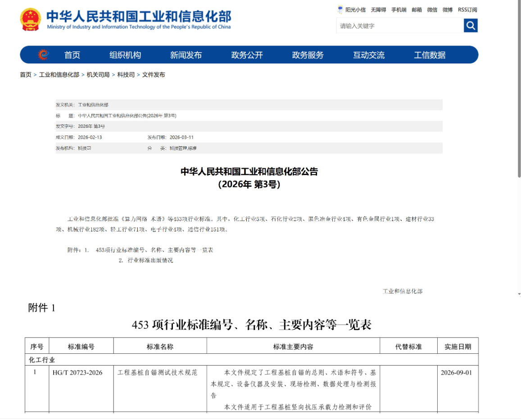Open 政务服务 from the navigation bar
Viewport: 521px width, 420px height.
pos(308,55)
